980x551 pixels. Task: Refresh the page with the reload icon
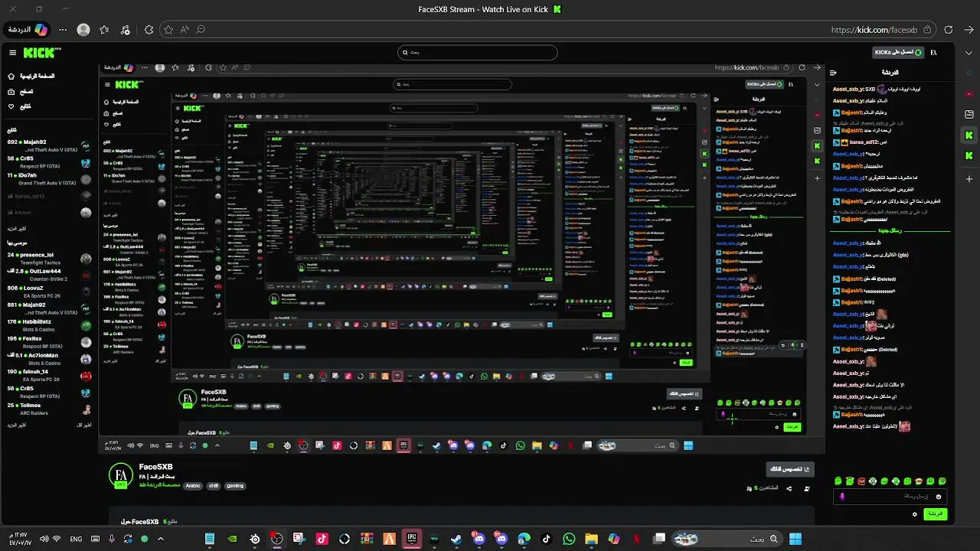(948, 30)
